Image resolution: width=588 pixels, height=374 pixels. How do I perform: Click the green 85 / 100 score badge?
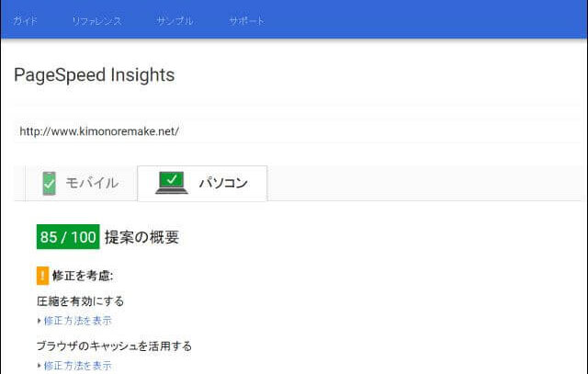pos(67,237)
